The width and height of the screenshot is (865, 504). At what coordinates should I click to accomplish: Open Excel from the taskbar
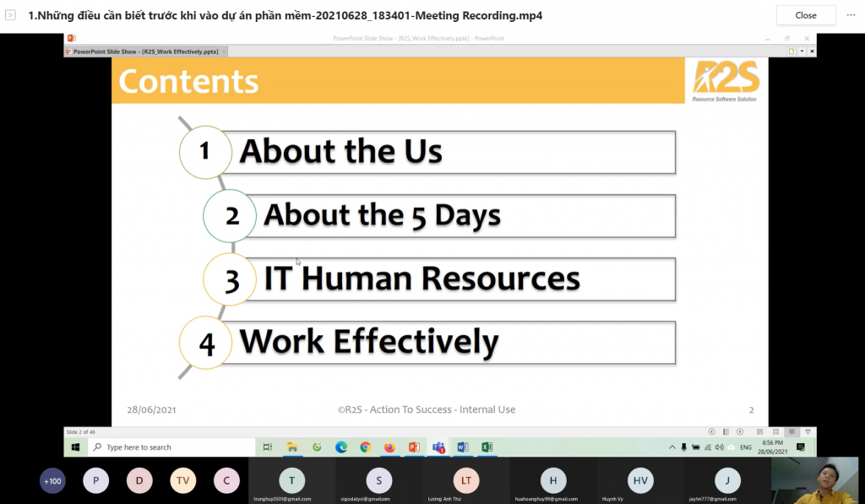[x=487, y=447]
